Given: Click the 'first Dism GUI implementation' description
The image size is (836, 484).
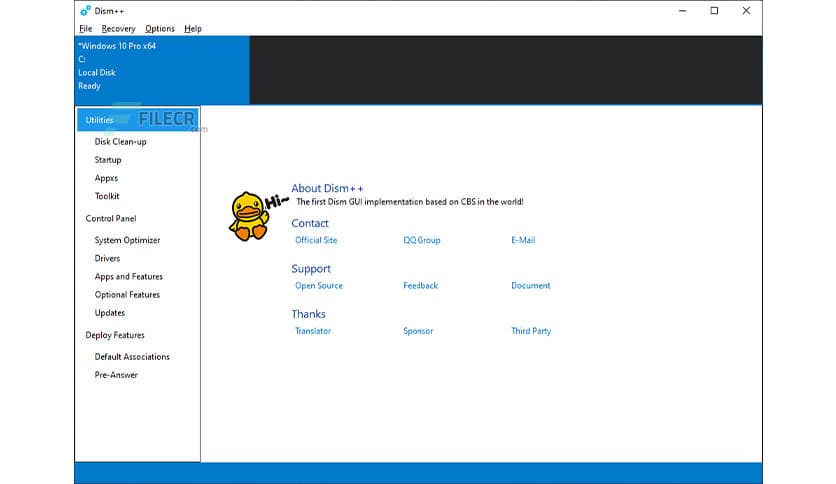Looking at the screenshot, I should (409, 202).
